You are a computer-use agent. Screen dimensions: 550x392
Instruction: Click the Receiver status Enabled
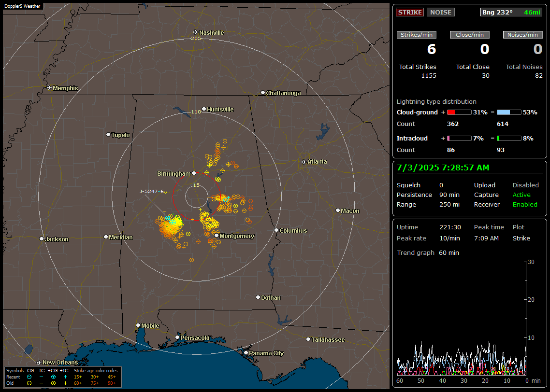[525, 205]
